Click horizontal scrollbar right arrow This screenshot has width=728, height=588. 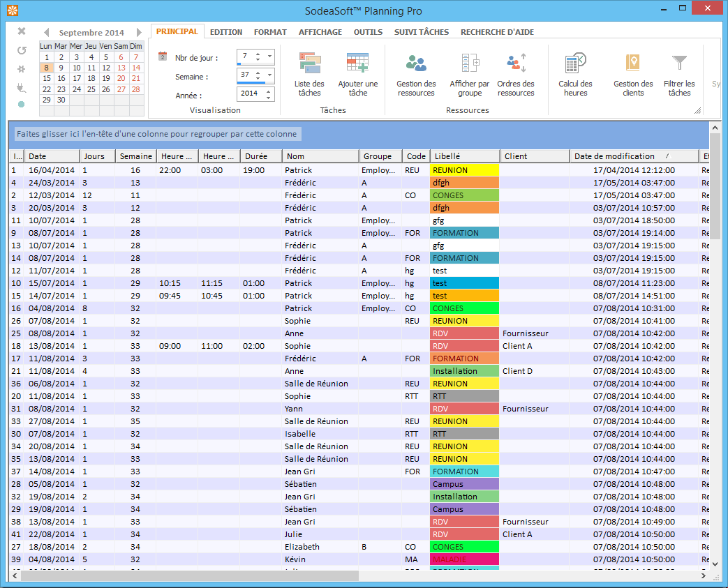(x=704, y=575)
